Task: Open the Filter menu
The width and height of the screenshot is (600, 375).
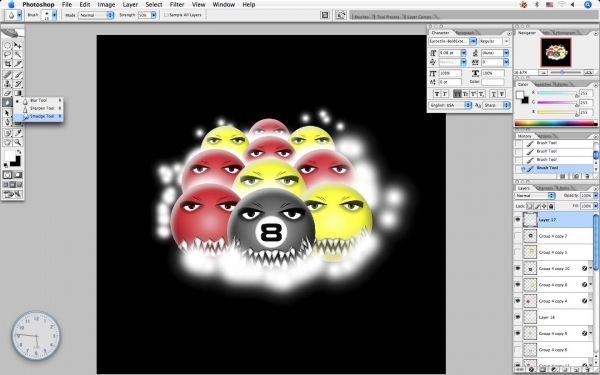Action: pyautogui.click(x=177, y=5)
